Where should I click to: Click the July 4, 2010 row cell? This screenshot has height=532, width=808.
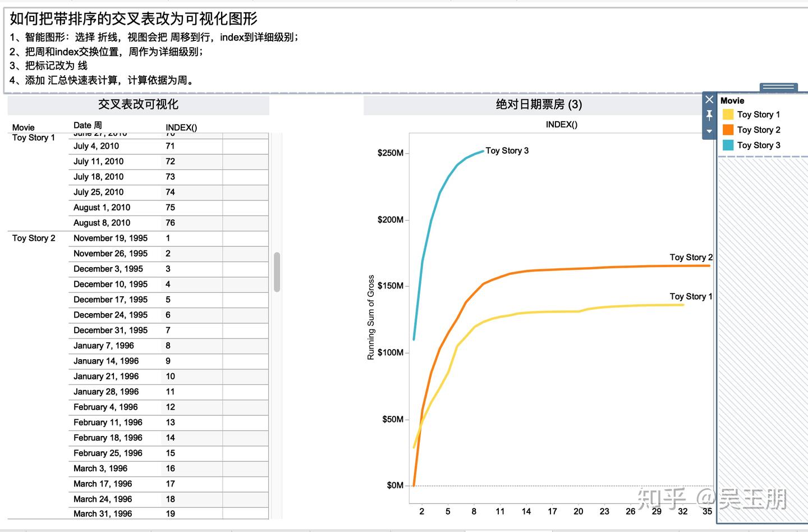(x=97, y=146)
